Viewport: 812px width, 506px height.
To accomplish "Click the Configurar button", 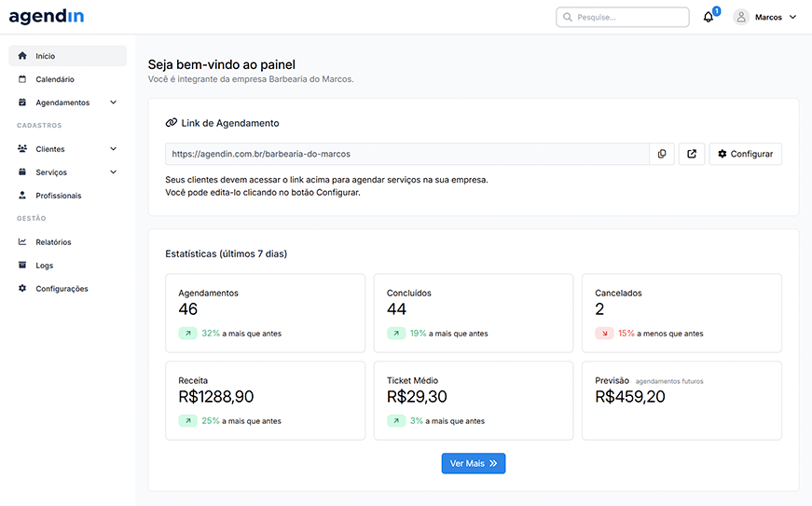I will point(745,154).
